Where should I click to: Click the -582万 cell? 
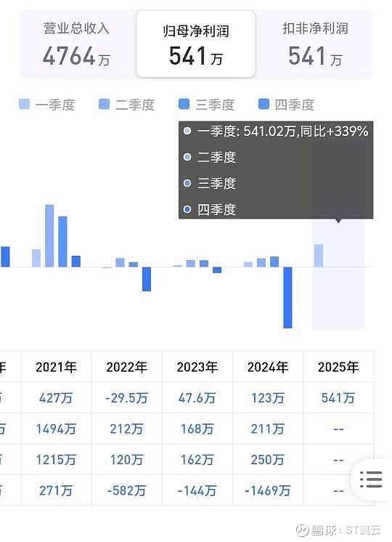click(x=126, y=490)
